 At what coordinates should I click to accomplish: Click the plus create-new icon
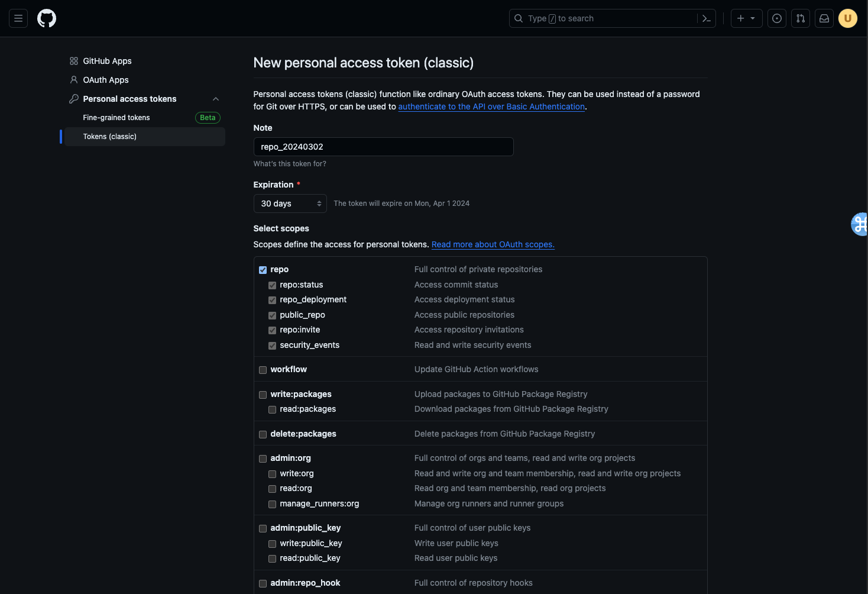[740, 18]
